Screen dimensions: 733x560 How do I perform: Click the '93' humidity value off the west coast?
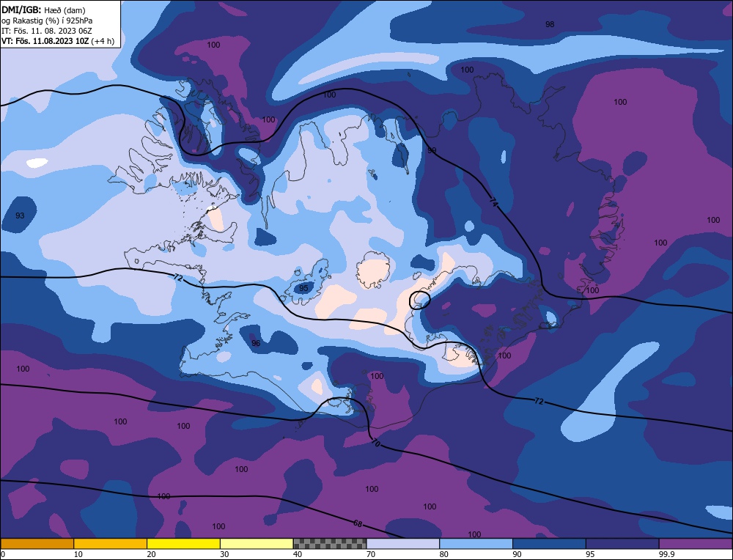click(x=20, y=215)
